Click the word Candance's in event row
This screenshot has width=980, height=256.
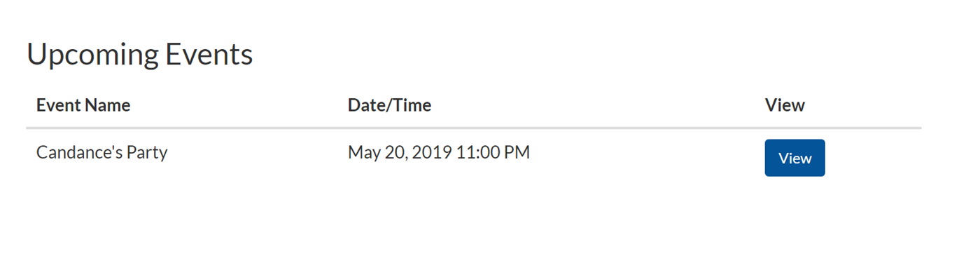[79, 152]
